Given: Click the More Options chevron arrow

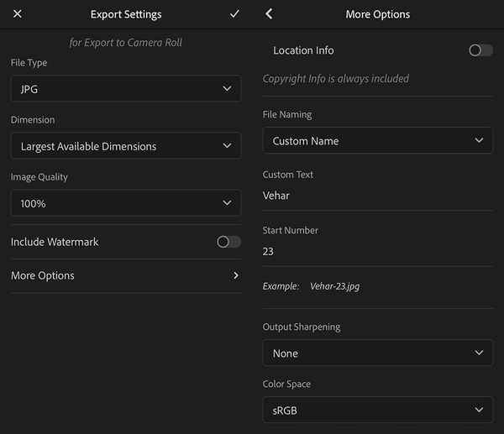Looking at the screenshot, I should click(x=236, y=275).
